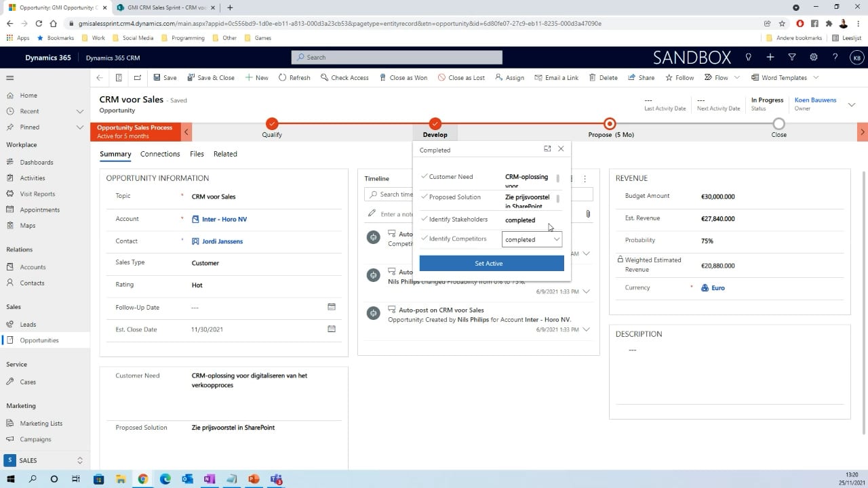Close the Develop stage flyout
Image resolution: width=868 pixels, height=488 pixels.
coord(561,148)
